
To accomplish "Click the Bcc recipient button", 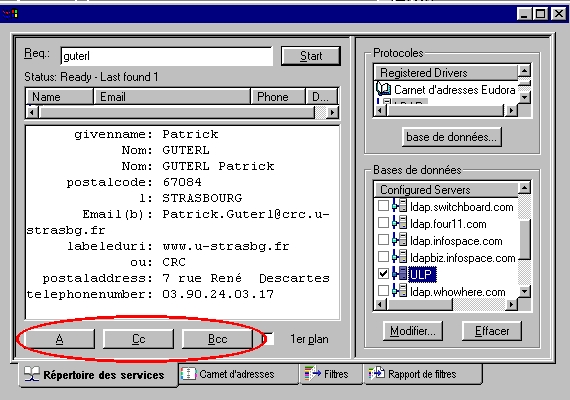I will (x=217, y=339).
